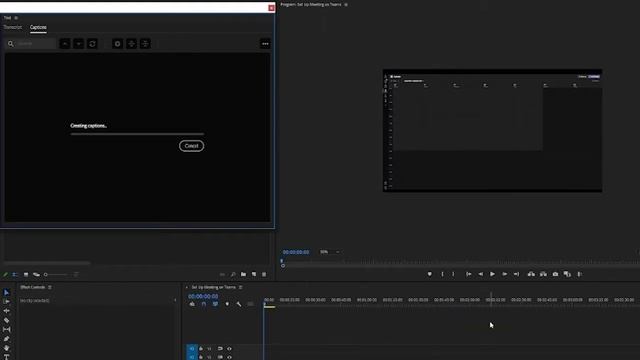Expand the Effect Controls timeline arrow

tap(176, 300)
